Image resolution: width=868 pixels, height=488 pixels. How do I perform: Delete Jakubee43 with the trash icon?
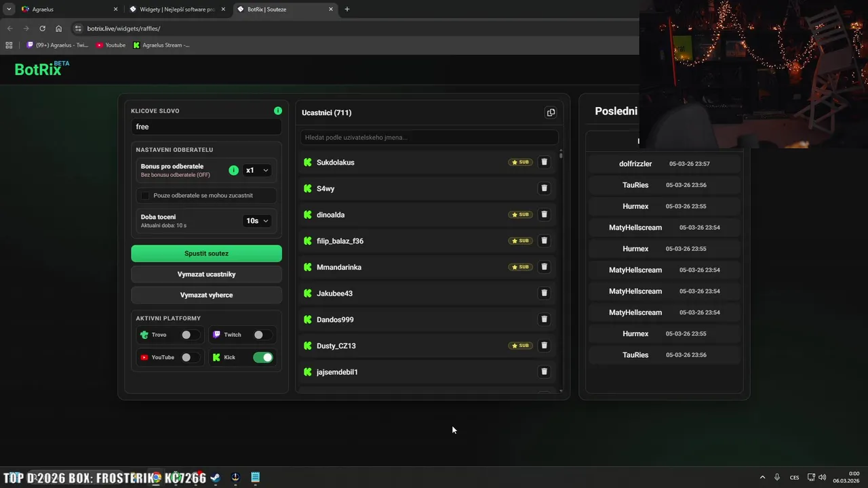pos(544,293)
